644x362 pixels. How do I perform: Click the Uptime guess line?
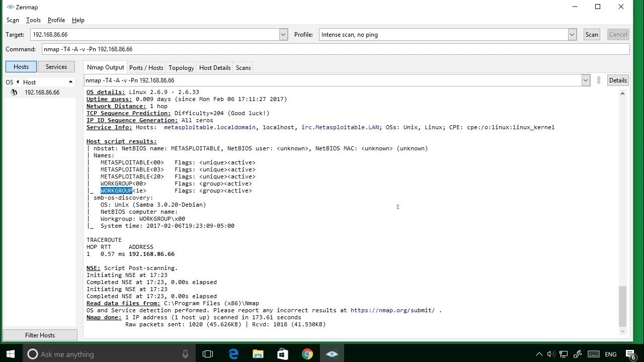187,99
